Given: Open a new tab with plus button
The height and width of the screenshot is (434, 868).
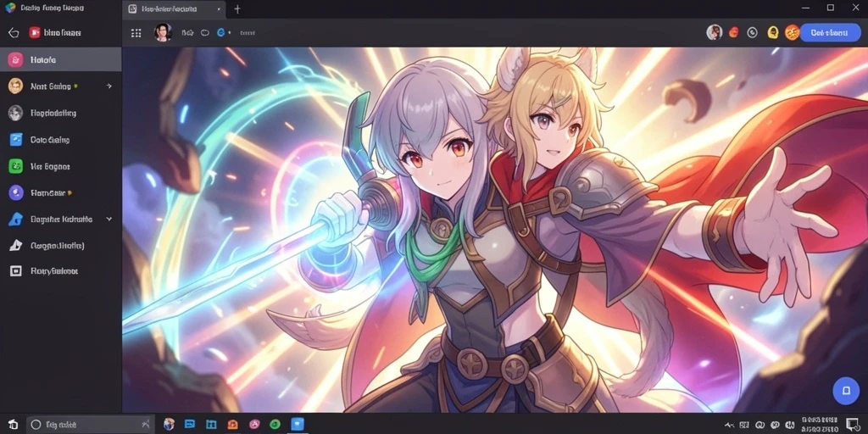Looking at the screenshot, I should click(x=237, y=9).
